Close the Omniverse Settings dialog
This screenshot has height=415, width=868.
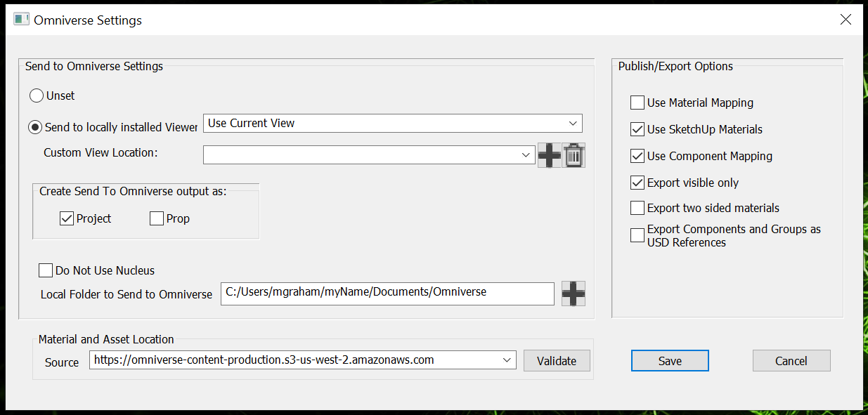(x=846, y=20)
